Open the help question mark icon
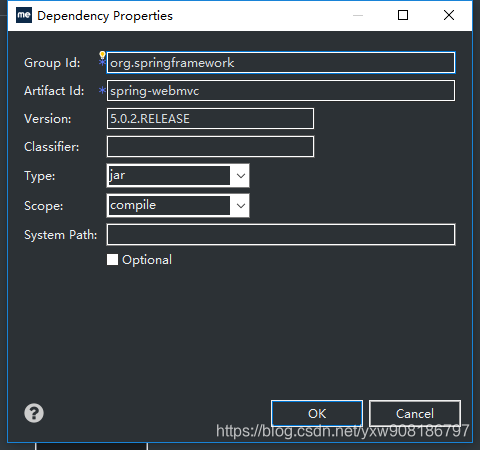Image resolution: width=480 pixels, height=450 pixels. point(34,413)
